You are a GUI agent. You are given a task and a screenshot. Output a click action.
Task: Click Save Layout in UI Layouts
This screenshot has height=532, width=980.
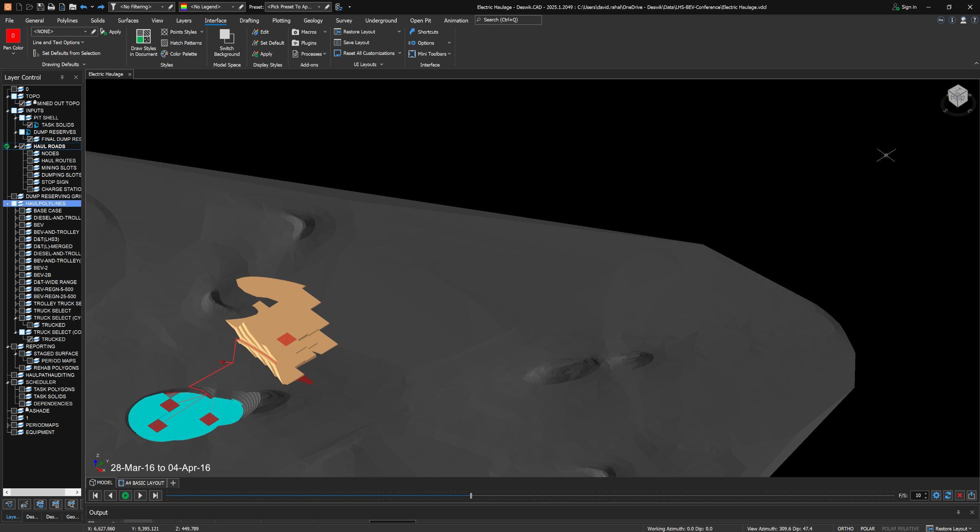[x=352, y=42]
